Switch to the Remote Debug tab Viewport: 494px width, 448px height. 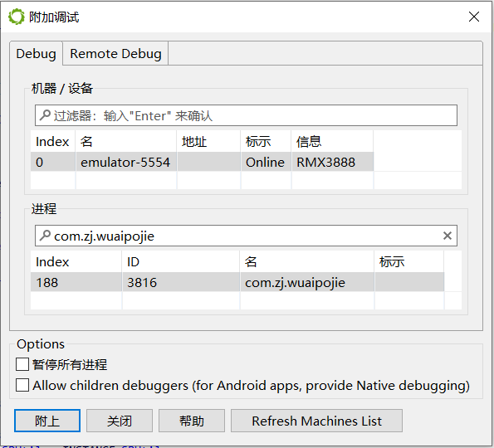click(x=115, y=54)
